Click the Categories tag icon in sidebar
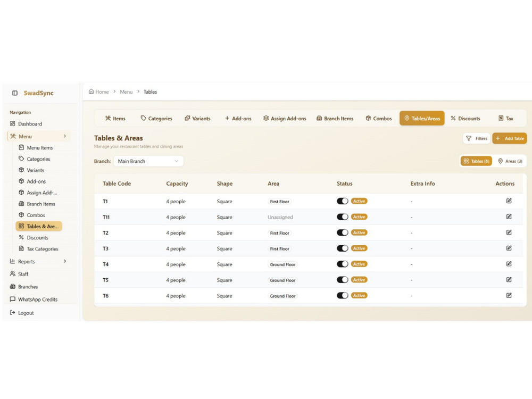The width and height of the screenshot is (532, 399). (21, 159)
